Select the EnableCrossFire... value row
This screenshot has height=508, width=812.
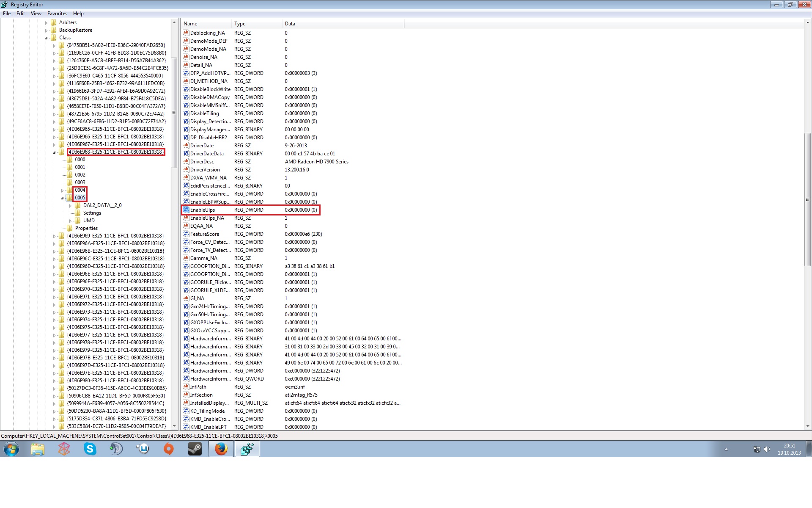293,194
